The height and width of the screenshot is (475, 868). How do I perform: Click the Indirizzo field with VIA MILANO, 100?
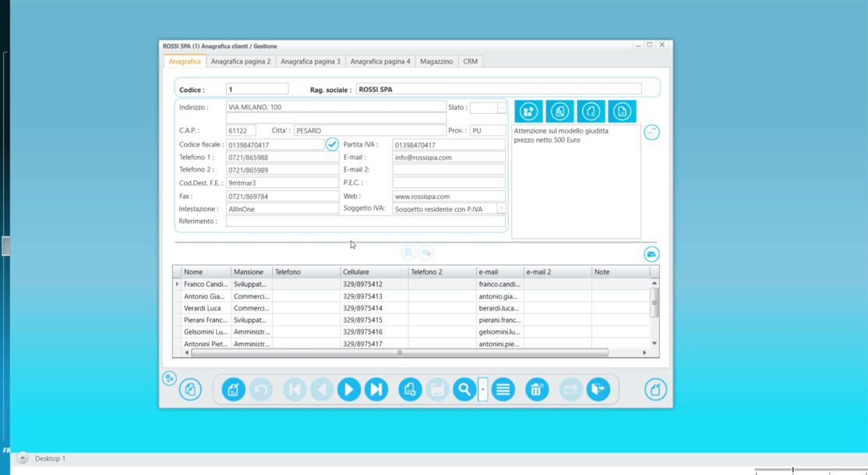tap(336, 107)
